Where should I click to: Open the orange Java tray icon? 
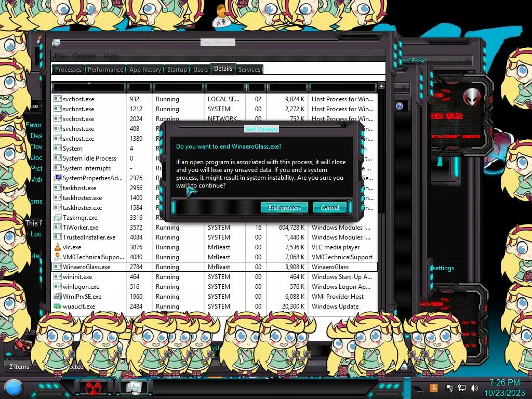tap(433, 388)
